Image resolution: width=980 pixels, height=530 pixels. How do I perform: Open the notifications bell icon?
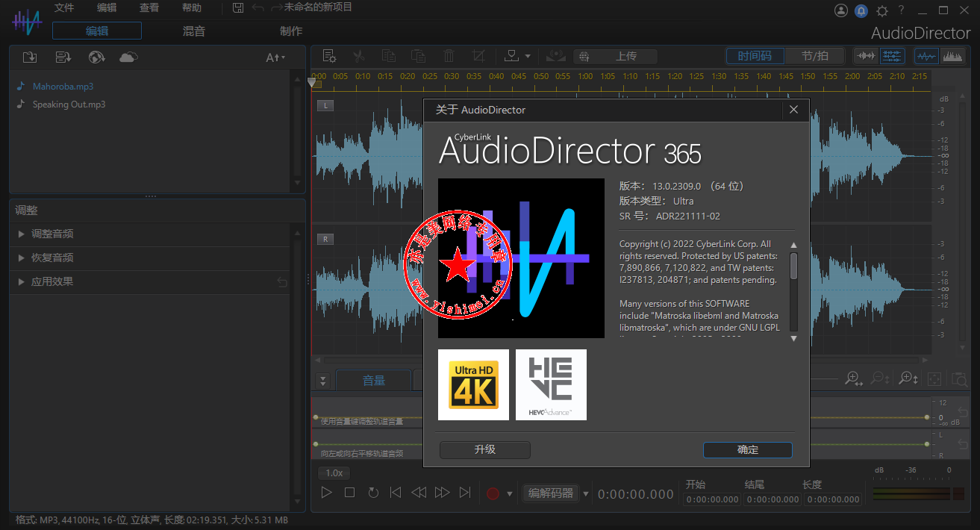(861, 10)
